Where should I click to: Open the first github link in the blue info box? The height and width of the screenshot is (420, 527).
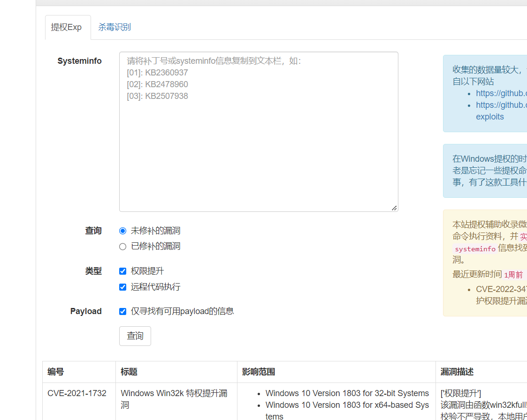click(x=501, y=93)
